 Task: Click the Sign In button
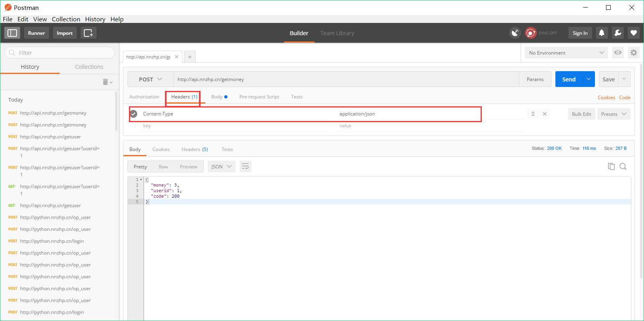580,33
